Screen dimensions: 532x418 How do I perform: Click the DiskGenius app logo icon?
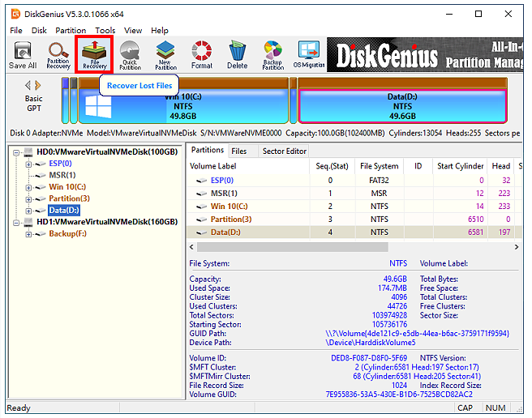click(x=15, y=14)
